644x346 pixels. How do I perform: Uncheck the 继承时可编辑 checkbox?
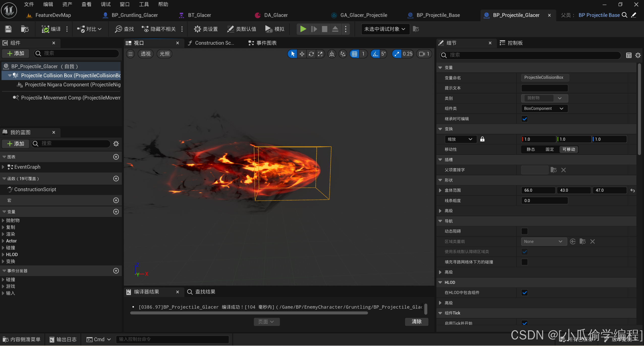tap(524, 119)
